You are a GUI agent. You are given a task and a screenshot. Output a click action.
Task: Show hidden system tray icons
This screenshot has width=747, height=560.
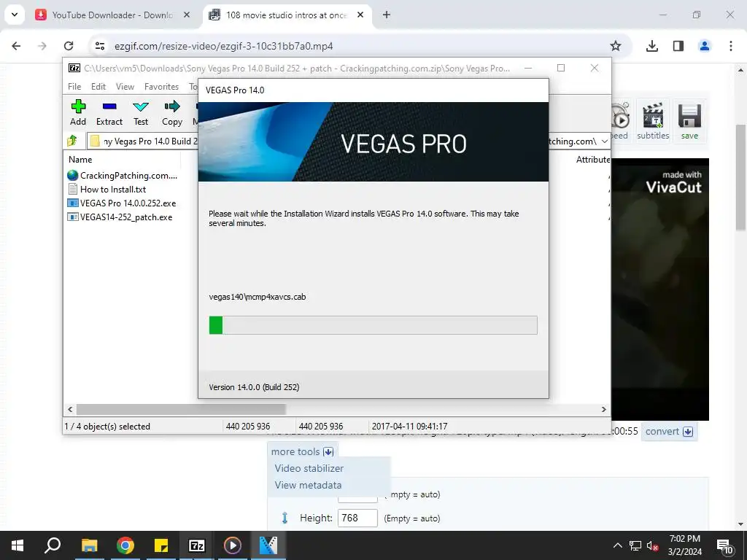617,545
